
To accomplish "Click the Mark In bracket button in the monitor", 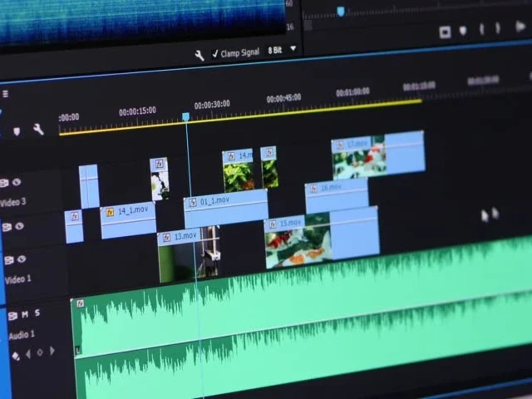I will (x=481, y=29).
